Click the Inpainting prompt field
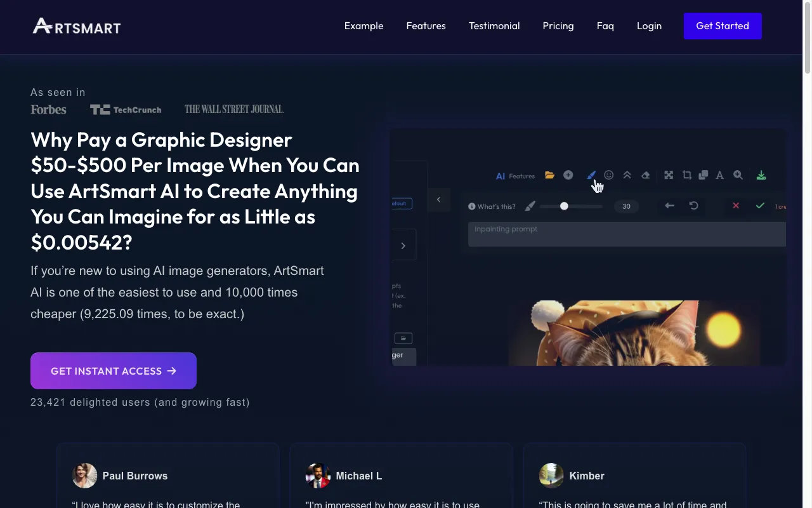Image resolution: width=812 pixels, height=508 pixels. coord(627,234)
